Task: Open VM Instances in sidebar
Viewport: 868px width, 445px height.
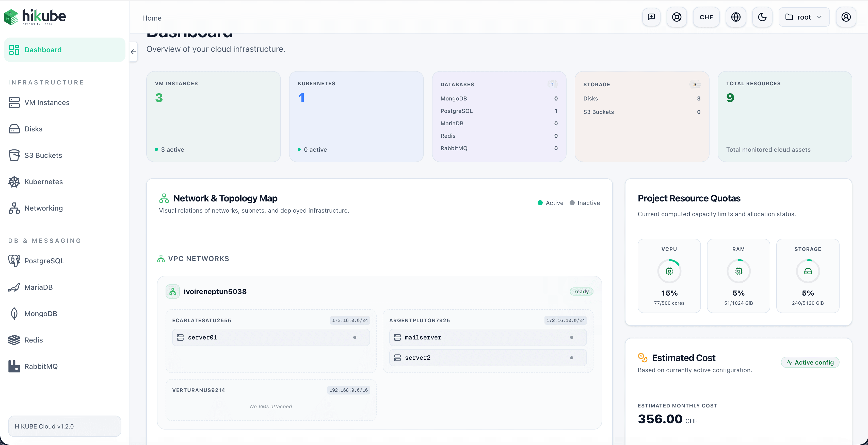Action: 65,102
